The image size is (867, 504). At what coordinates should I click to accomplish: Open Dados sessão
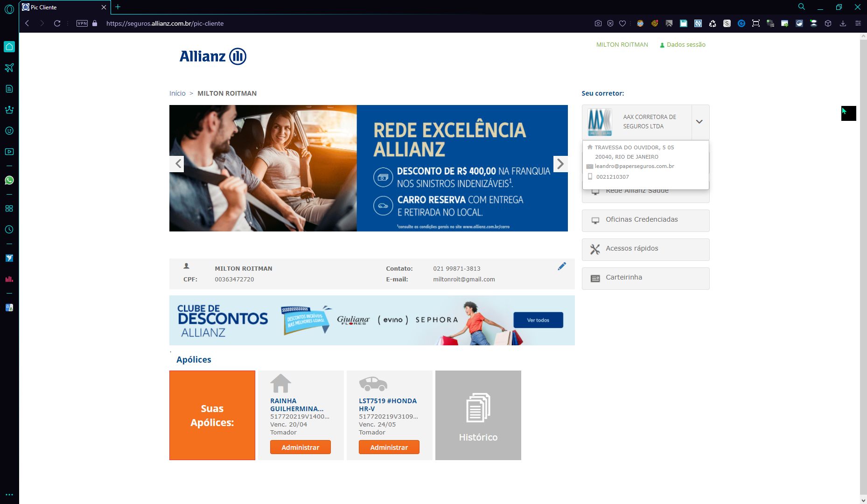coord(682,45)
